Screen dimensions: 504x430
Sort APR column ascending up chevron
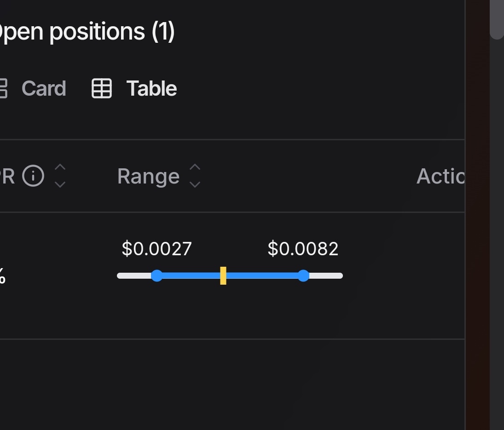point(60,167)
